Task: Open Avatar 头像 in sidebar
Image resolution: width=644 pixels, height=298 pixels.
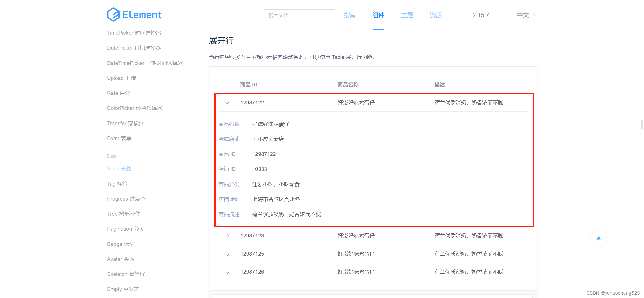Action: tap(120, 259)
